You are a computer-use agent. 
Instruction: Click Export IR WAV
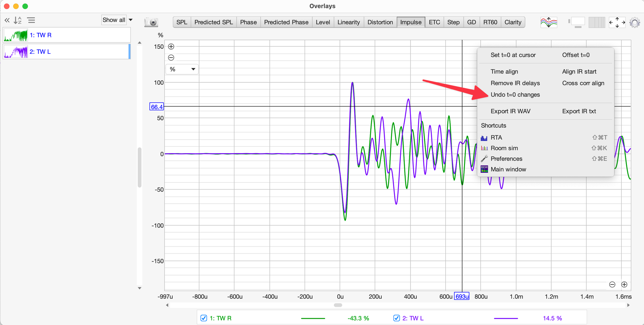point(510,111)
